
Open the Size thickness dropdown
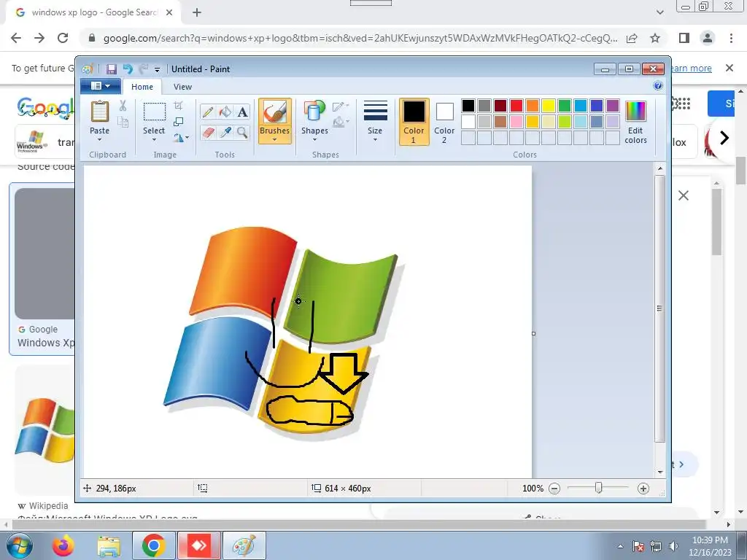pos(375,120)
